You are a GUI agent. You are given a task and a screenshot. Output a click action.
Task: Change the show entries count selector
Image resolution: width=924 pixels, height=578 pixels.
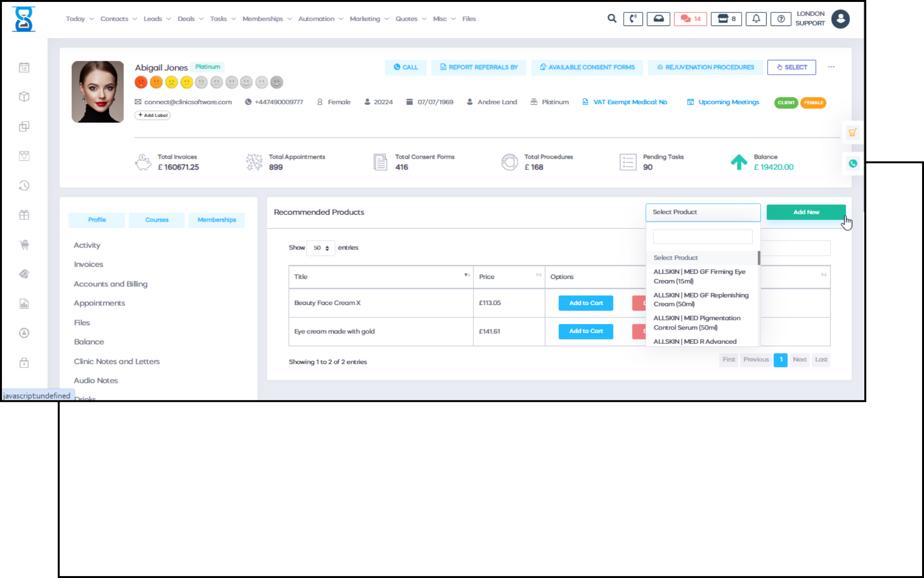[321, 248]
